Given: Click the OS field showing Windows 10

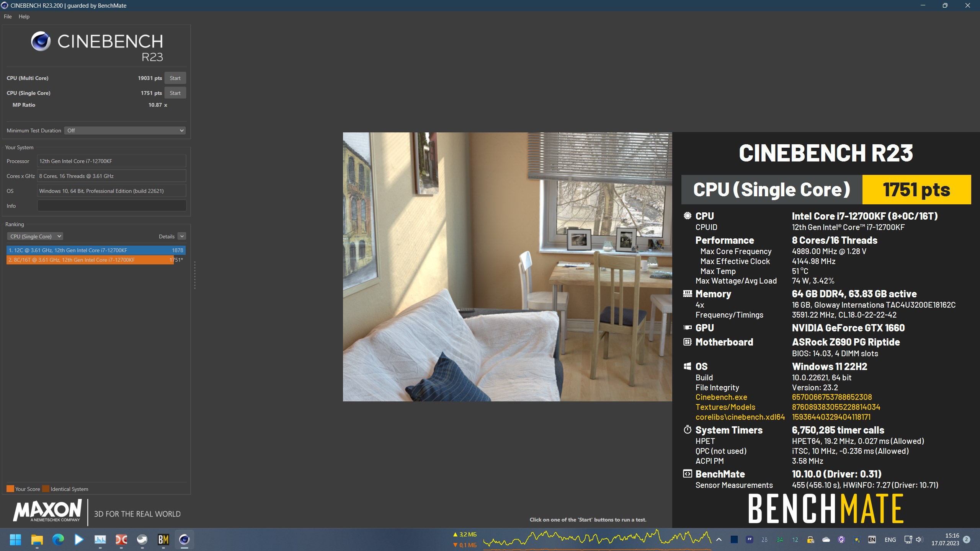Looking at the screenshot, I should click(112, 191).
